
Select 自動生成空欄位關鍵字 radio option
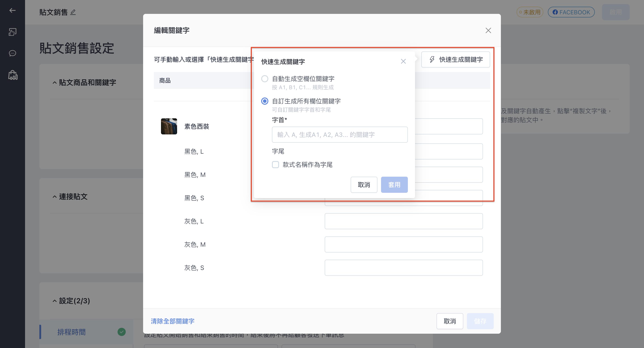pyautogui.click(x=265, y=79)
